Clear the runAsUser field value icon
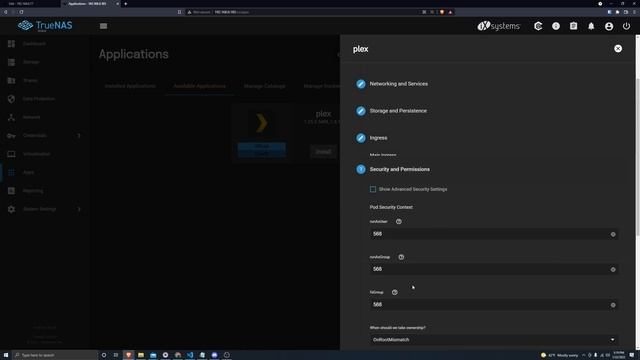Screen dimensions: 640x360 click(613, 234)
